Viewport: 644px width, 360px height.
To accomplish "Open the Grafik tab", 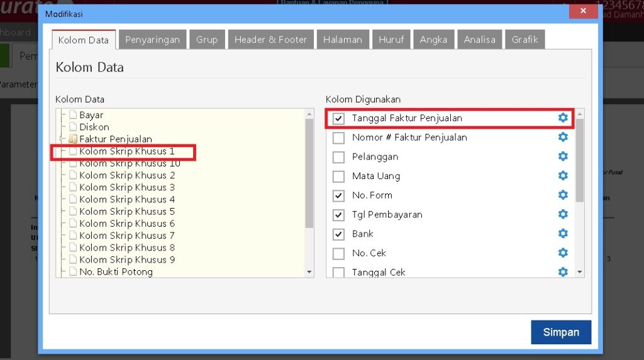I will coord(525,40).
